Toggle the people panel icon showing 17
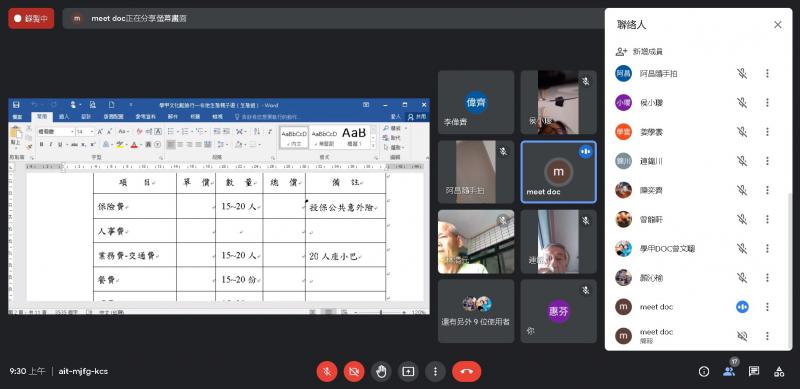The height and width of the screenshot is (389, 800). 729,372
